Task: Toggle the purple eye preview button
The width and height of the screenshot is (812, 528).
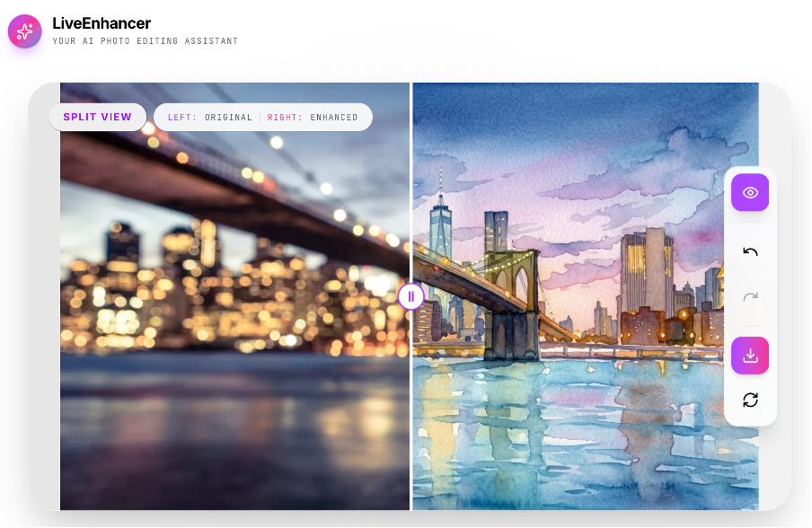Action: [750, 192]
